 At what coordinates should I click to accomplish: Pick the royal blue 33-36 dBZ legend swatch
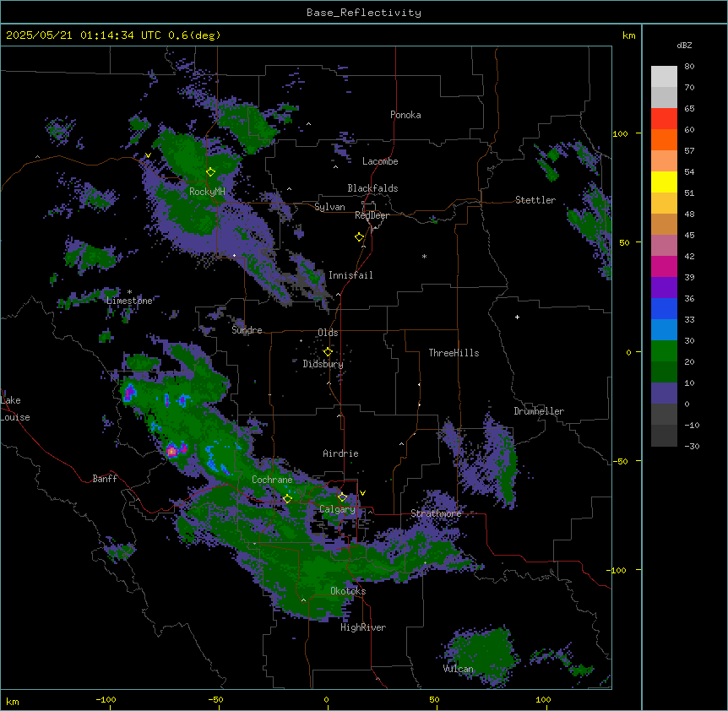tap(664, 308)
